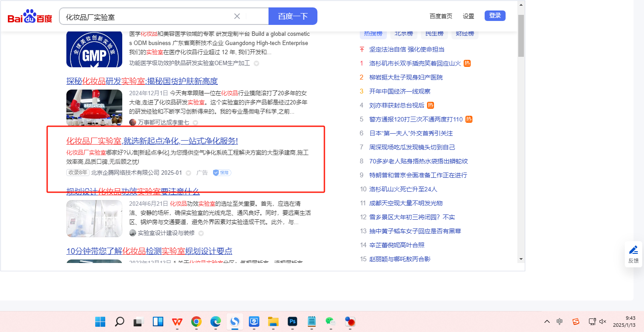This screenshot has width=644, height=332.
Task: Toggle the 中 Chinese input mode indicator
Action: coord(560,322)
